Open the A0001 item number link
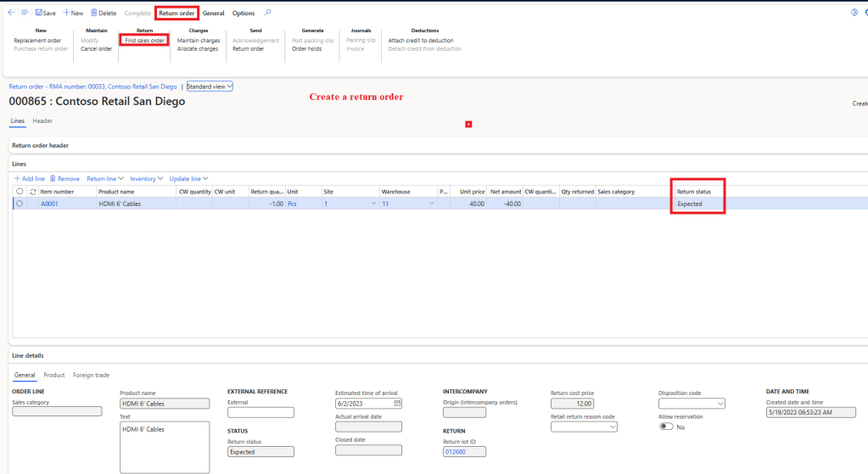 51,204
